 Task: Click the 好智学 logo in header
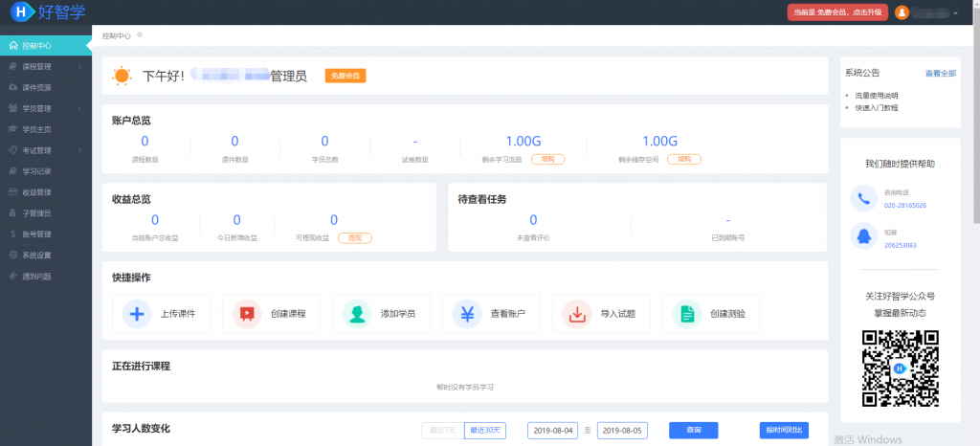(48, 11)
